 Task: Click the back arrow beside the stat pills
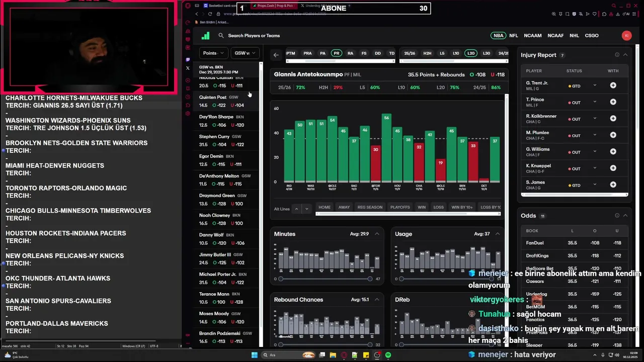click(276, 55)
